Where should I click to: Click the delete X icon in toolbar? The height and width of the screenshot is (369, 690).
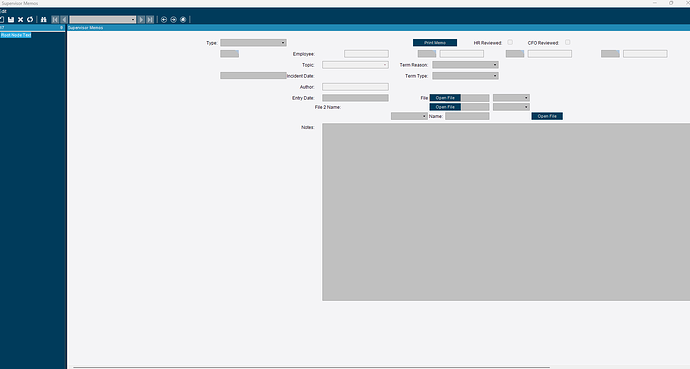[x=20, y=19]
